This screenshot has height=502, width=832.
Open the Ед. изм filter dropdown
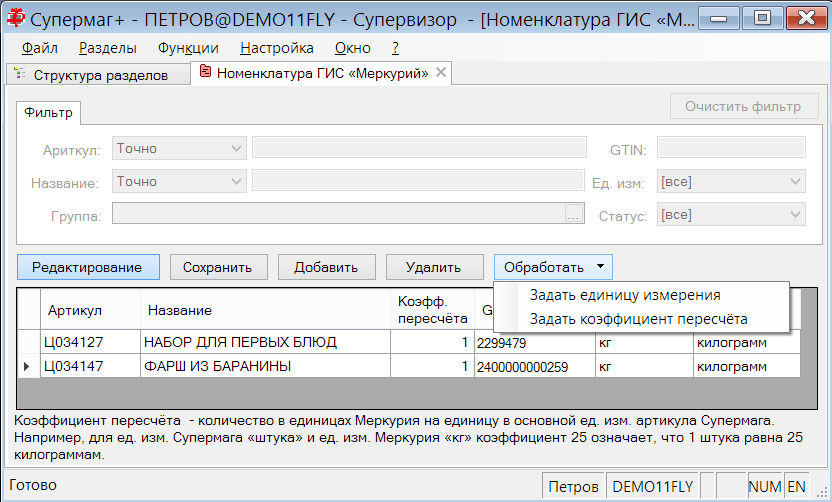731,181
